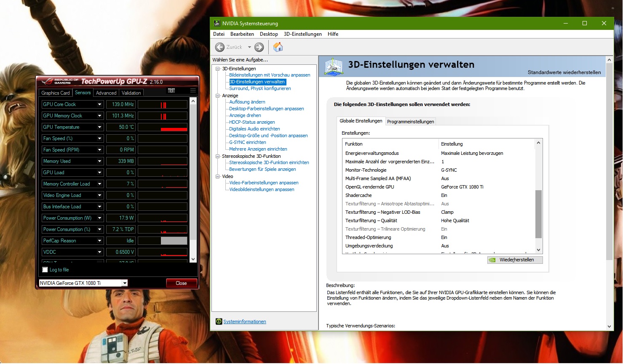Click the Systeminformationen icon
This screenshot has width=623, height=364.
219,321
